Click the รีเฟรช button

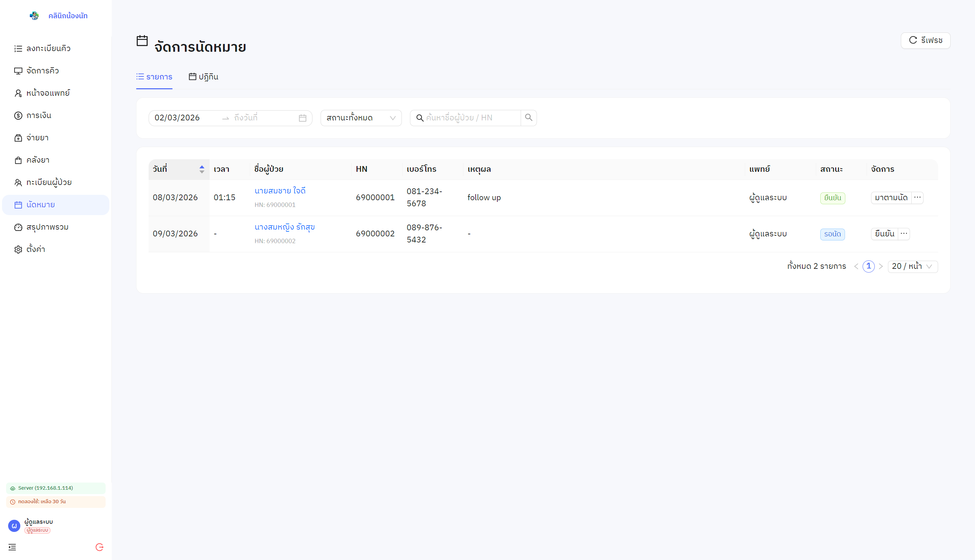coord(925,40)
